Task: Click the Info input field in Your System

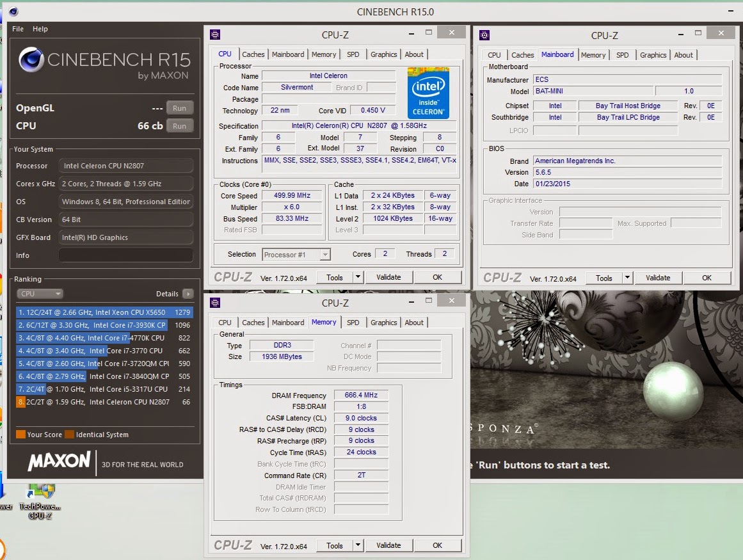Action: click(126, 255)
